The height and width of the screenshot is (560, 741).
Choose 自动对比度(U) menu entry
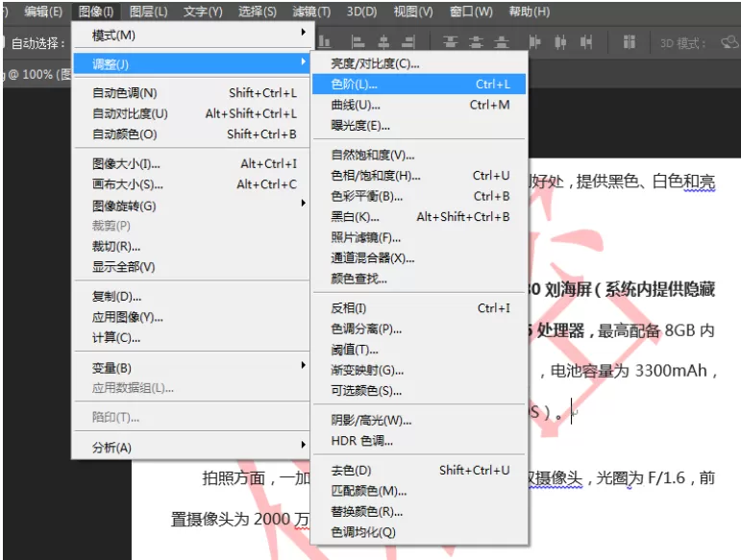pos(191,113)
